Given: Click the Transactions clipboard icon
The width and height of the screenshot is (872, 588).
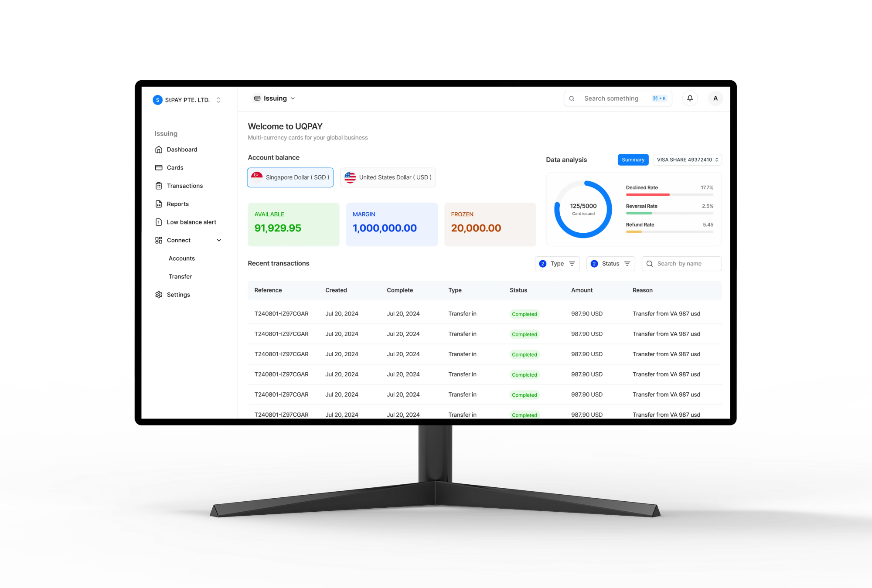Looking at the screenshot, I should tap(159, 186).
